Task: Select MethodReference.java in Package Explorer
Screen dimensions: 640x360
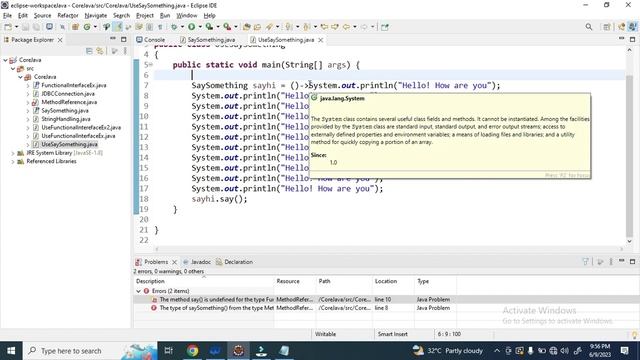Action: 69,102
